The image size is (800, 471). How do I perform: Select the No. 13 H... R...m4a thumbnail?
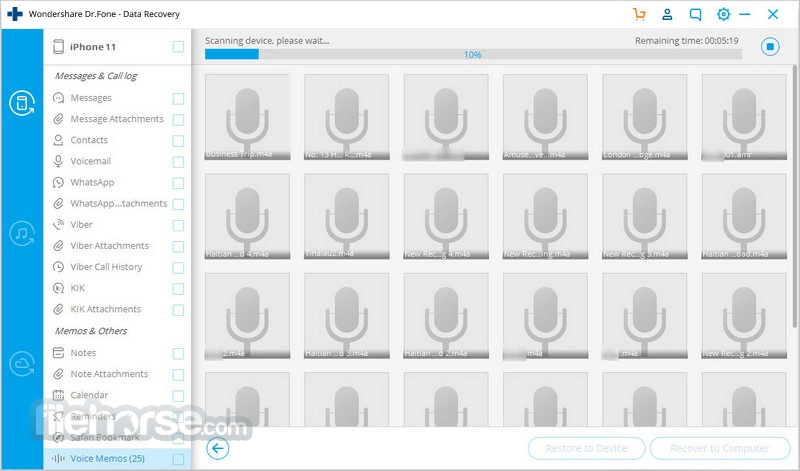coord(346,117)
